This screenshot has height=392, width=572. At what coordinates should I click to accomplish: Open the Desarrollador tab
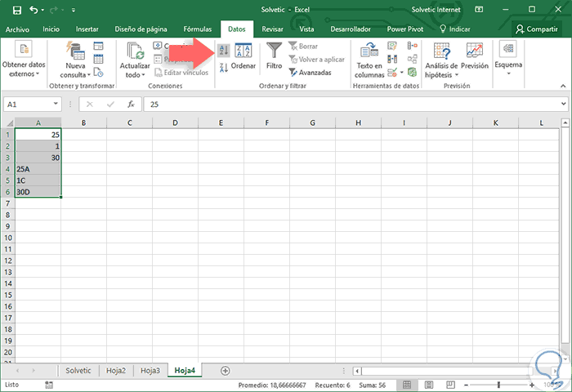tap(351, 29)
